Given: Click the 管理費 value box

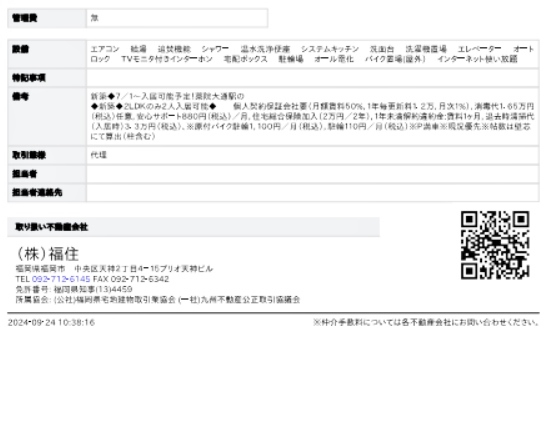Looking at the screenshot, I should click(177, 18).
